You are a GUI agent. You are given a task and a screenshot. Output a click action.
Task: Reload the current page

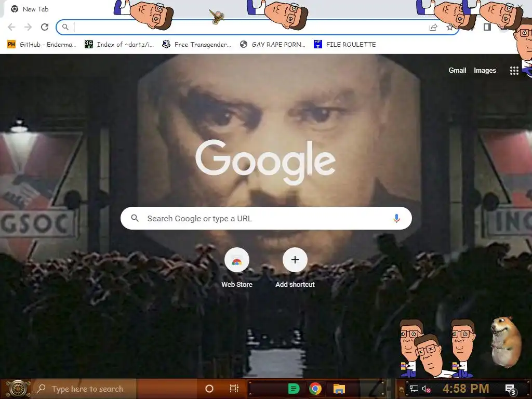45,27
